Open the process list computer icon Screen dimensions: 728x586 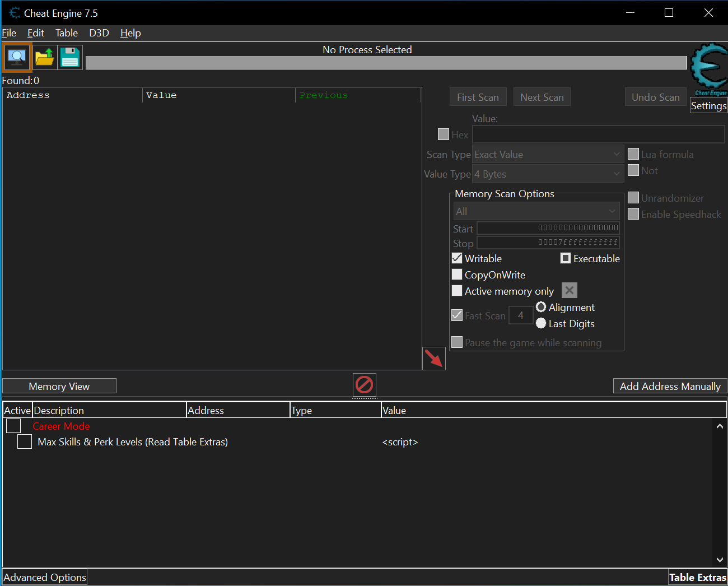pyautogui.click(x=17, y=57)
